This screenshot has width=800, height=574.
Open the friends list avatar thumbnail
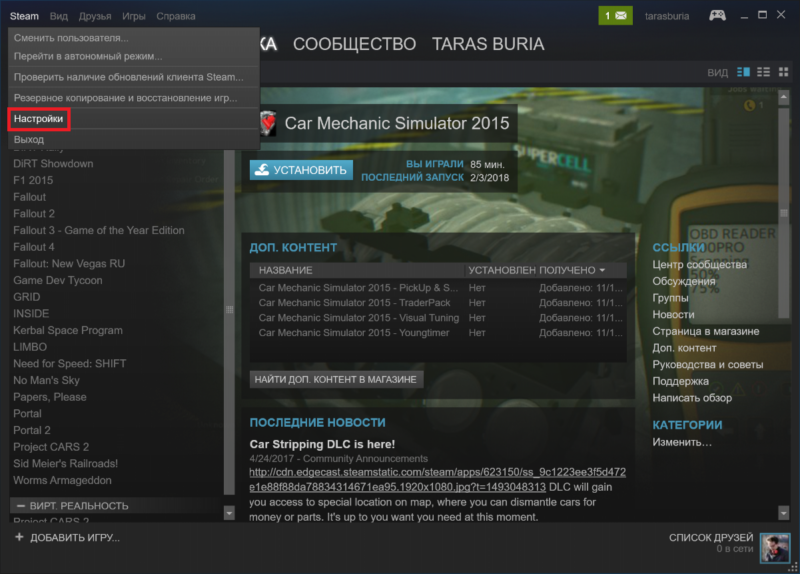click(774, 547)
